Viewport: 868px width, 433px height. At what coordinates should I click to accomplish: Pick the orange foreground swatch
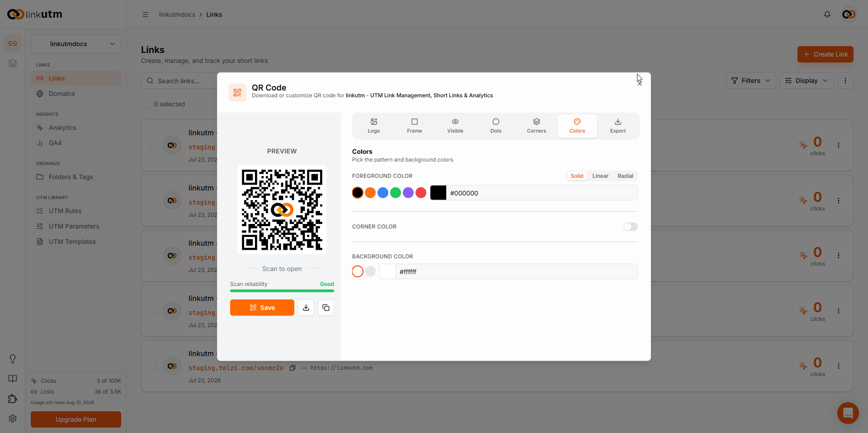point(370,193)
